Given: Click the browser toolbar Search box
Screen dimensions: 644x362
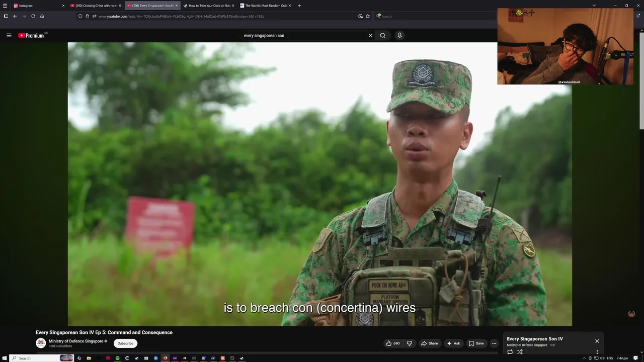Looking at the screenshot, I should (435, 16).
